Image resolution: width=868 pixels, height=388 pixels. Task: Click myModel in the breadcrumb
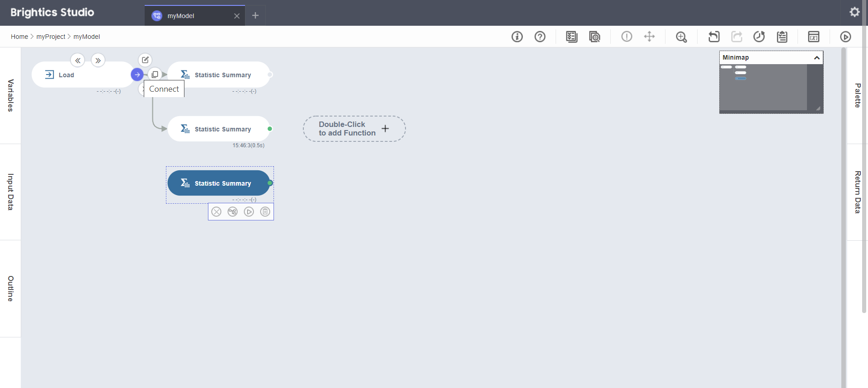87,37
